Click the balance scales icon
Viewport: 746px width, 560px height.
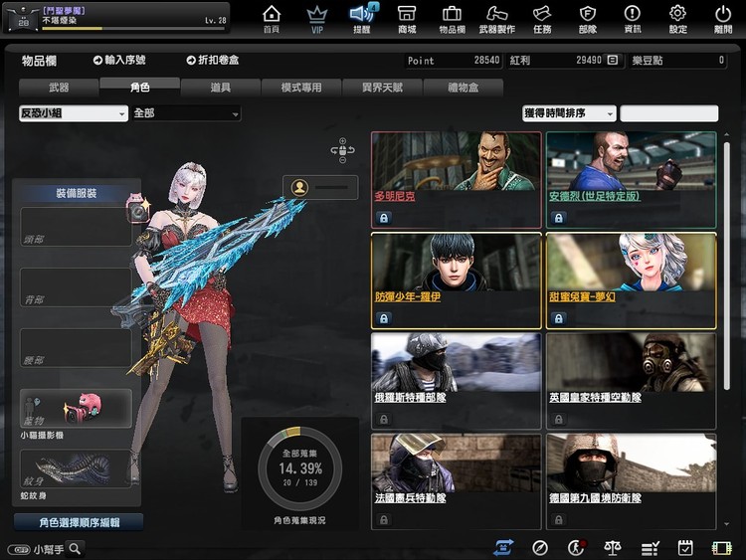613,548
